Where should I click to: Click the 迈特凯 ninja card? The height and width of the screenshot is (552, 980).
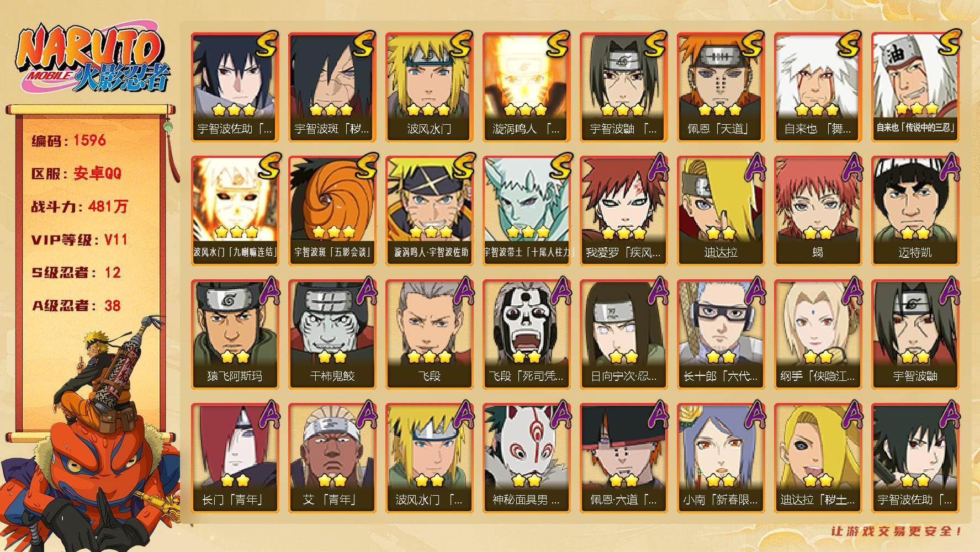(915, 210)
